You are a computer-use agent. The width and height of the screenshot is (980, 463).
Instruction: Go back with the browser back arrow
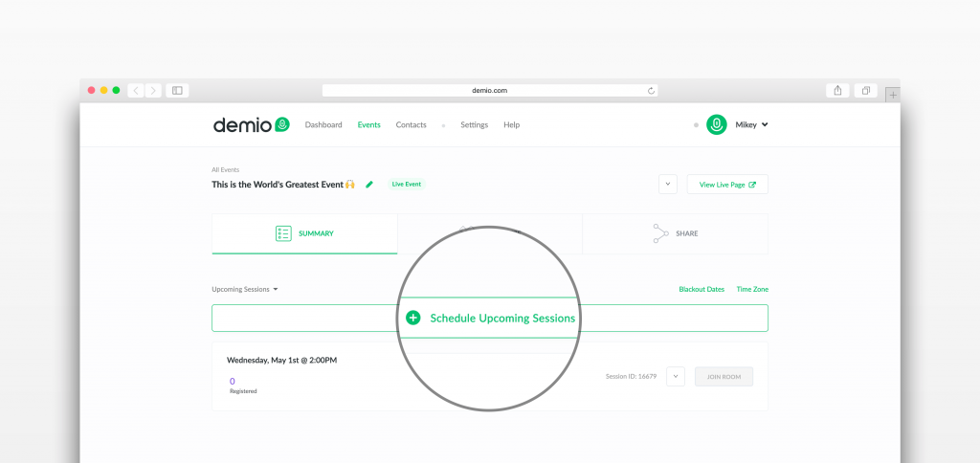pos(135,90)
